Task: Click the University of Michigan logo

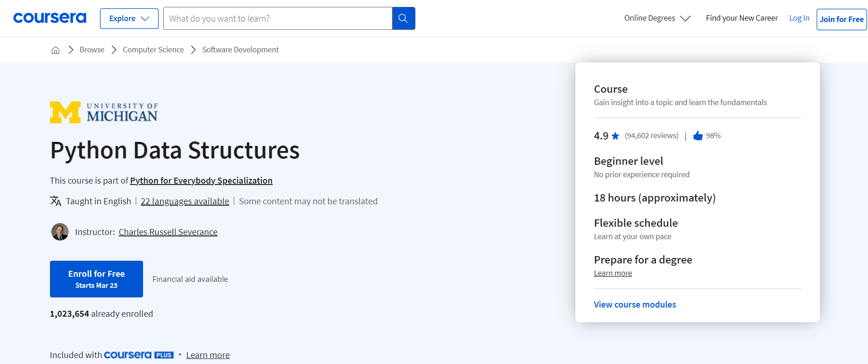Action: coord(104,112)
